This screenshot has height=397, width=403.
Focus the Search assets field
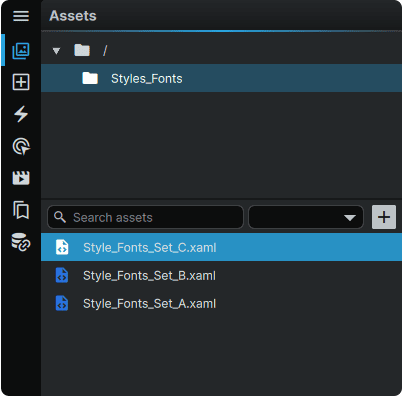point(145,217)
